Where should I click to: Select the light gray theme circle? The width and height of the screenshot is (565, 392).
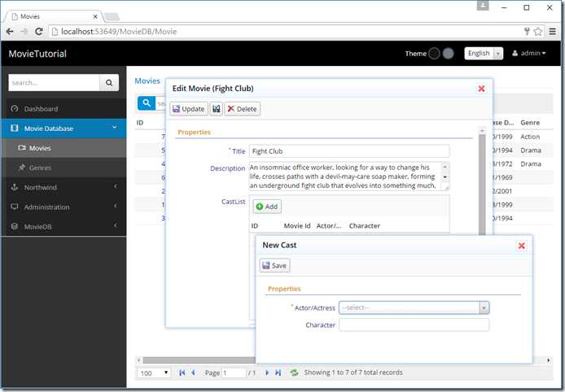click(448, 54)
